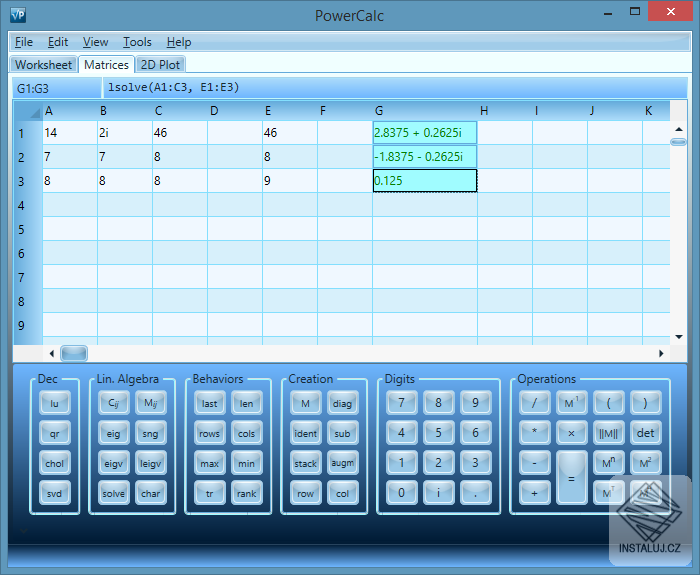
Task: Open the Tools menu
Action: click(x=137, y=42)
